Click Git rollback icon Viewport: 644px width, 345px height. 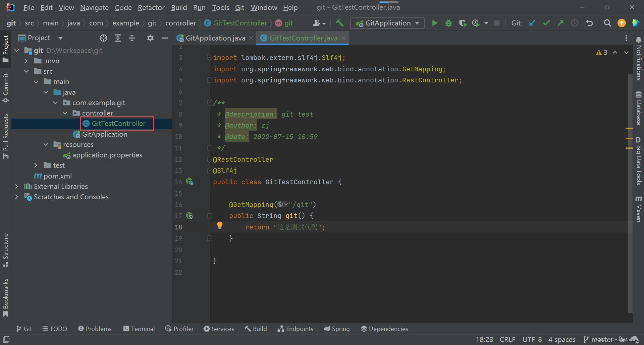[x=589, y=23]
